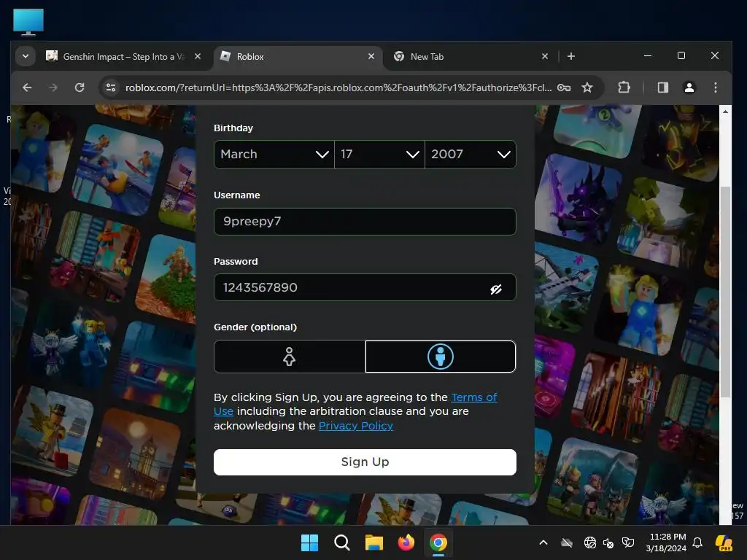Click the page vertical scrollbar thumb

click(x=725, y=292)
